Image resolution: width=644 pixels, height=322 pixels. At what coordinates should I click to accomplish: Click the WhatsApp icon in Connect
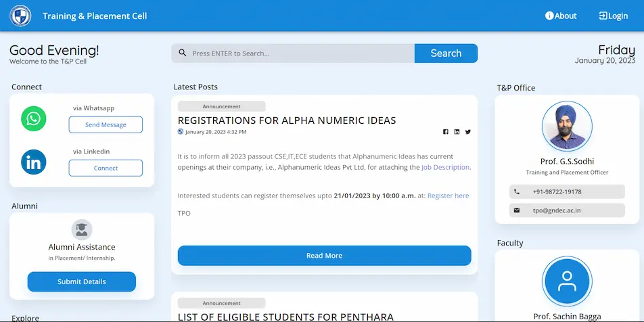click(33, 118)
